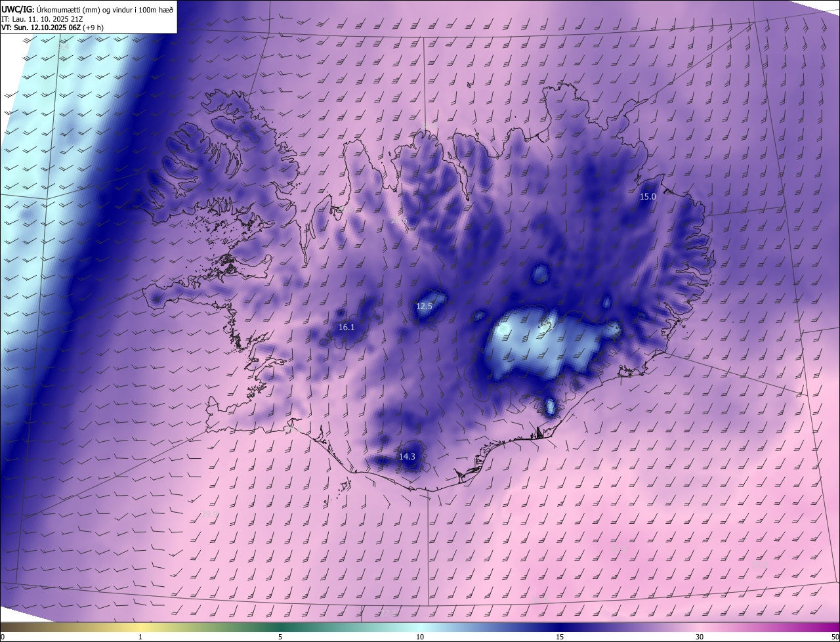
Task: Click the 12.5 value label on the map
Action: 425,306
